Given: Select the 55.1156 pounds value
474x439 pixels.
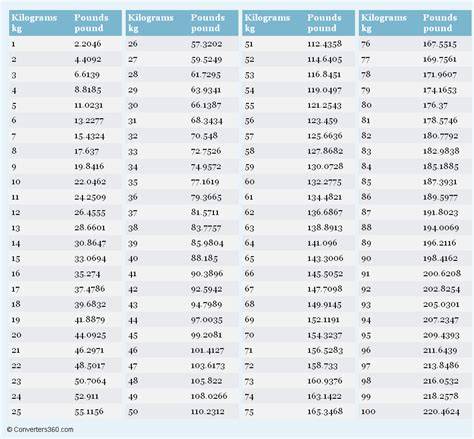Looking at the screenshot, I should coord(89,412).
